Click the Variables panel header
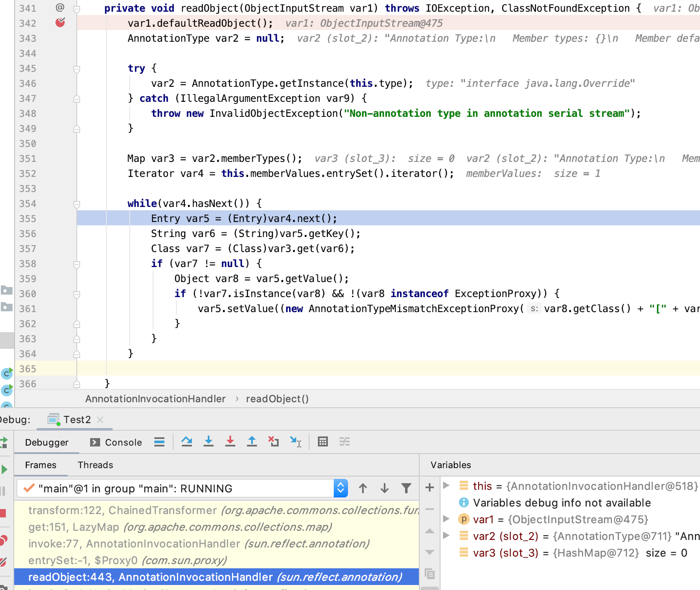Screen dimensions: 700x590 451,465
